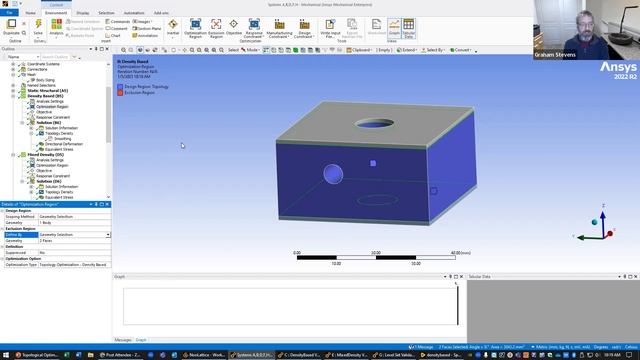Switch to the Selection ribbon tab
This screenshot has height=360, width=640.
point(106,13)
